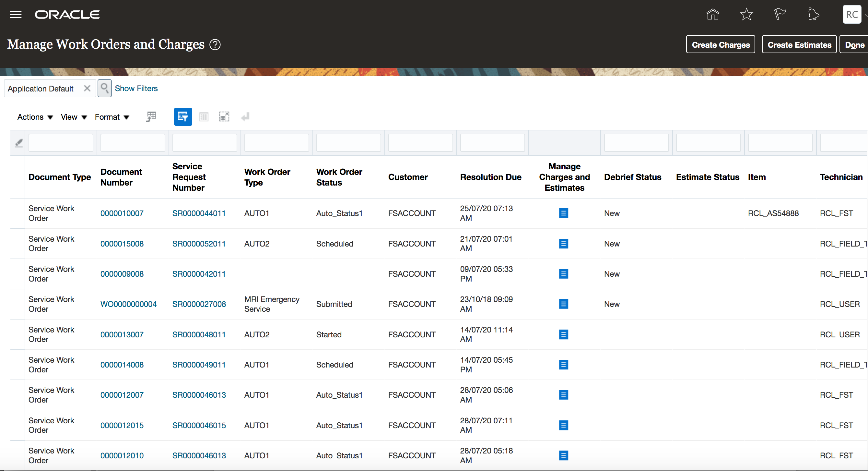Open the hamburger navigation menu
The image size is (868, 471).
pos(16,15)
